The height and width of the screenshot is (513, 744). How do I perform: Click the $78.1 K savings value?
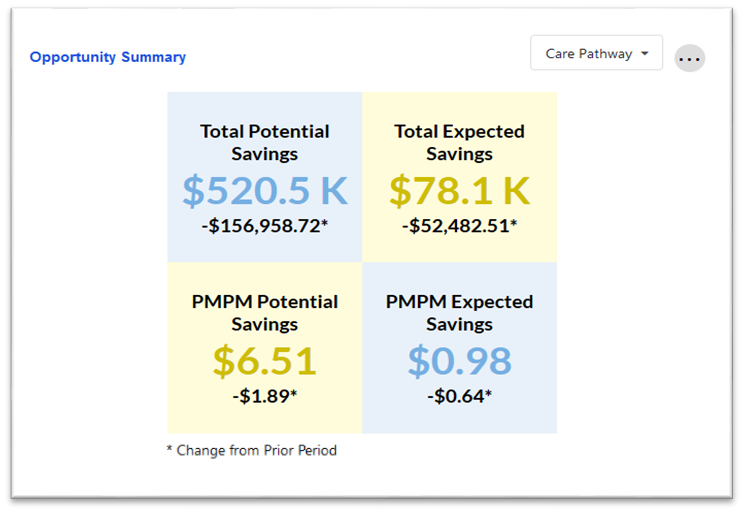[459, 190]
